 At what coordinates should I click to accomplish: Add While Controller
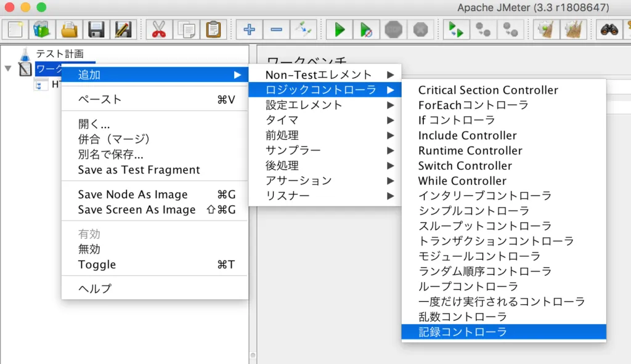click(x=504, y=181)
